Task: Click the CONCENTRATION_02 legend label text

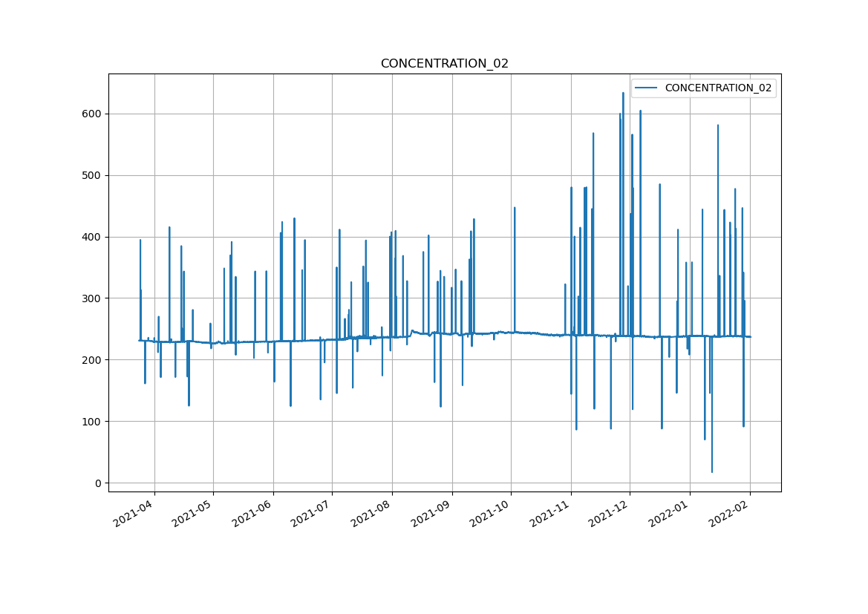Action: pos(718,88)
